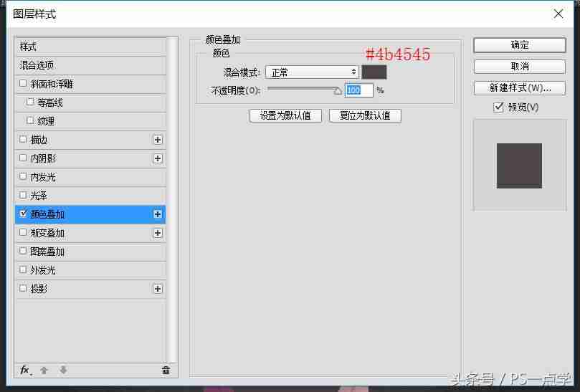Enable the 投影 checkbox
This screenshot has height=392, width=580.
click(x=23, y=287)
